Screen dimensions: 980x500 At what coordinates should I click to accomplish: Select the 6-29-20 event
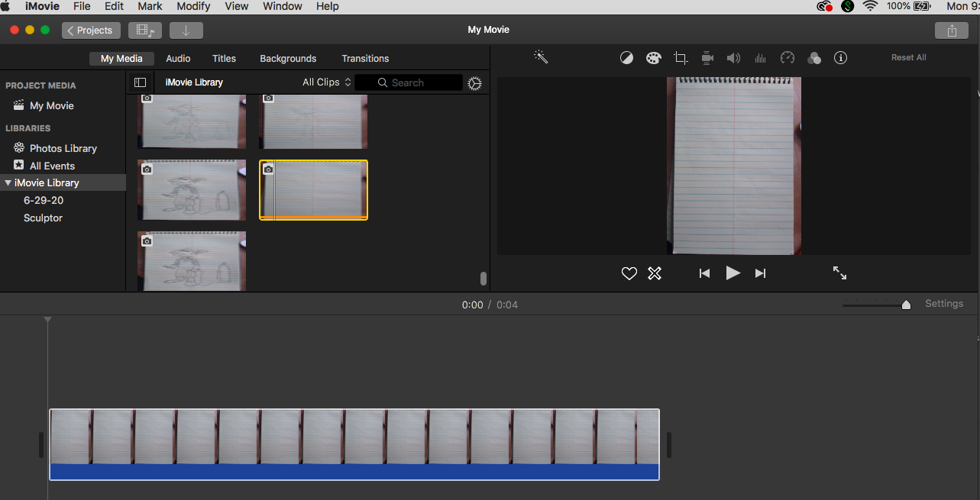(44, 200)
